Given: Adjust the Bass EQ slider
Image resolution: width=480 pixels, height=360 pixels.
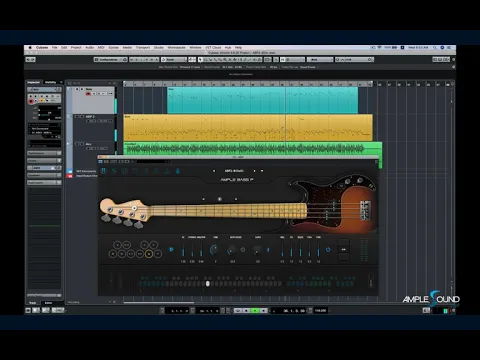Looking at the screenshot, I should [x=300, y=249].
